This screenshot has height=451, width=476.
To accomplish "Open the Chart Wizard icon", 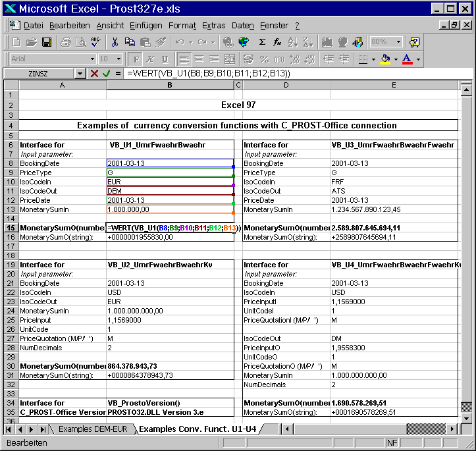I will [x=327, y=42].
